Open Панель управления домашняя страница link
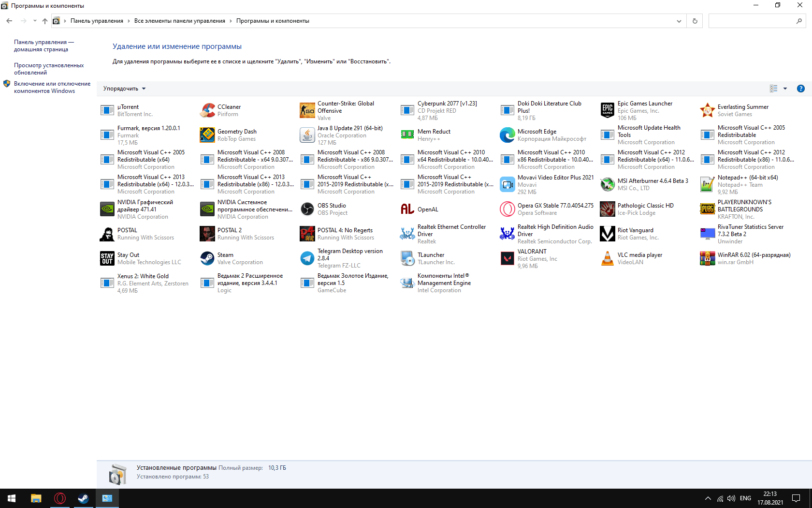Screen dimensions: 812x508 click(44, 46)
